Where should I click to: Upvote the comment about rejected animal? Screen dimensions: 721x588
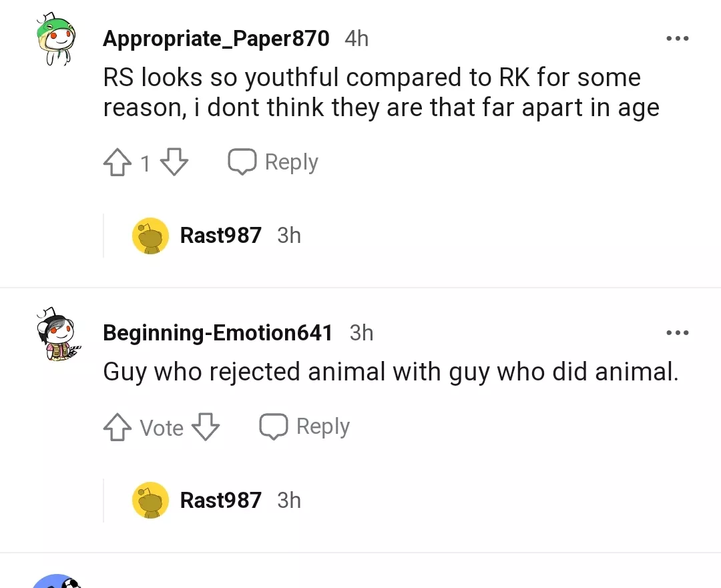point(117,426)
